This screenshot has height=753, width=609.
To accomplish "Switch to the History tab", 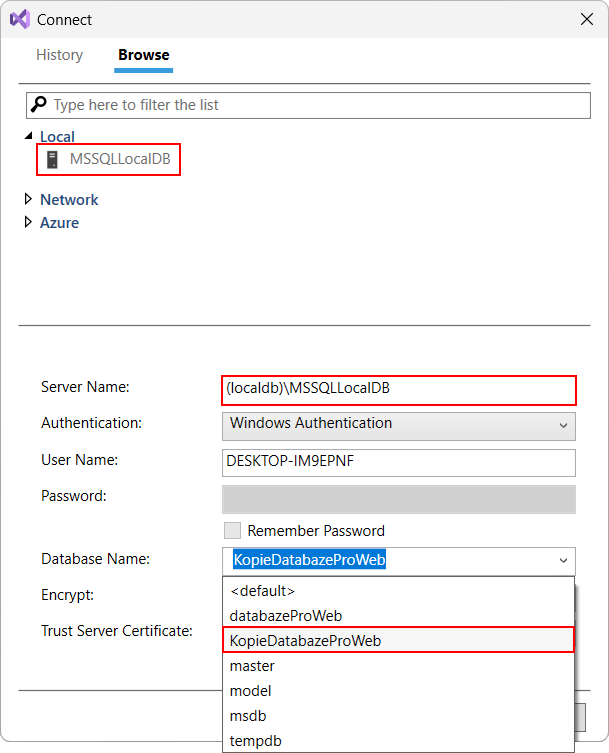I will click(60, 55).
